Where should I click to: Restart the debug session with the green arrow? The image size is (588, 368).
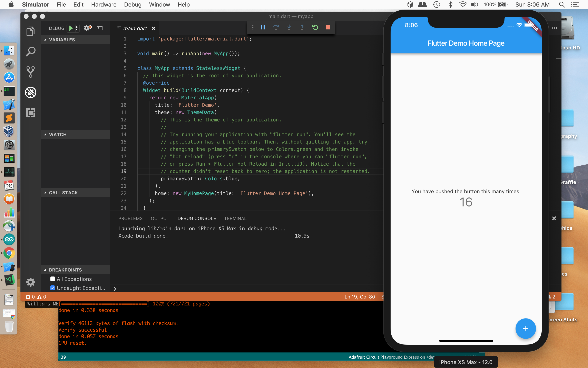click(315, 28)
